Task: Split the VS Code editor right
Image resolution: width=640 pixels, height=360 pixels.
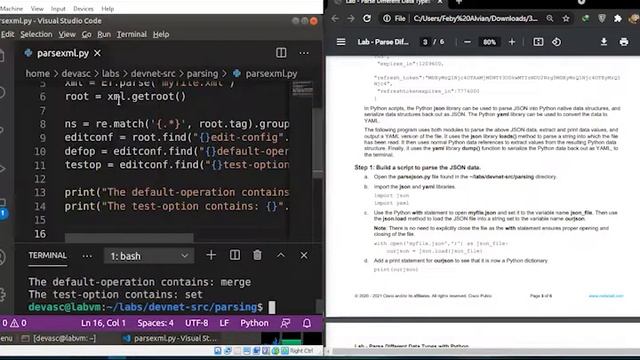Action: click(281, 53)
